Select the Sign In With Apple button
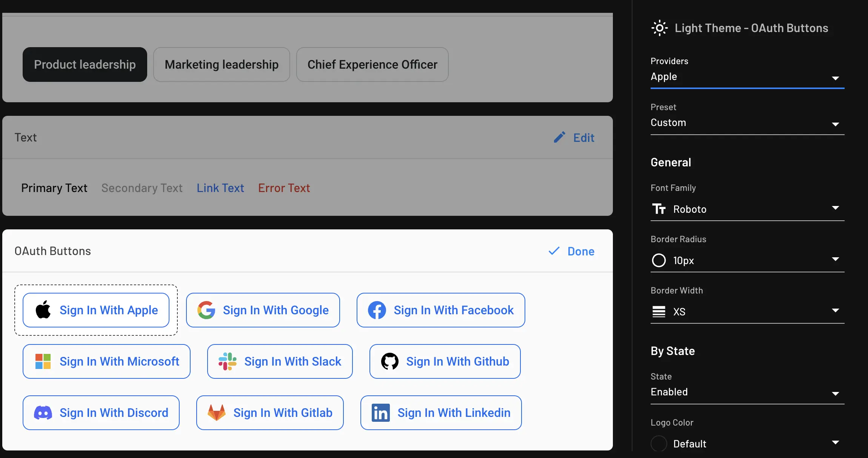 coord(96,310)
